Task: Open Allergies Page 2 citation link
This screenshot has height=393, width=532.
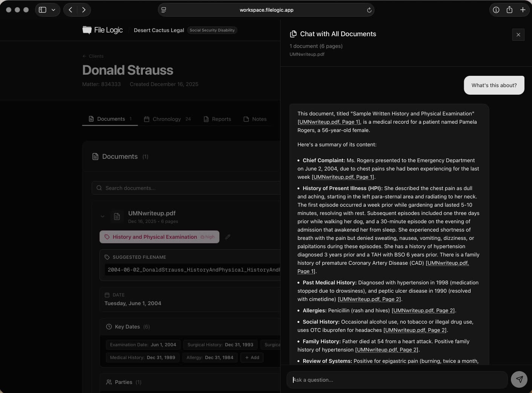Action: click(x=423, y=310)
